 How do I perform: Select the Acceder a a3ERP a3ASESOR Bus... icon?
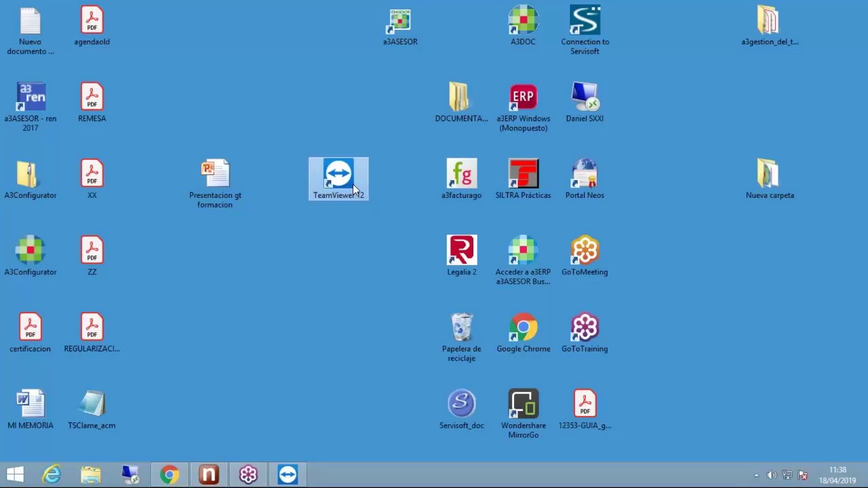click(x=523, y=261)
